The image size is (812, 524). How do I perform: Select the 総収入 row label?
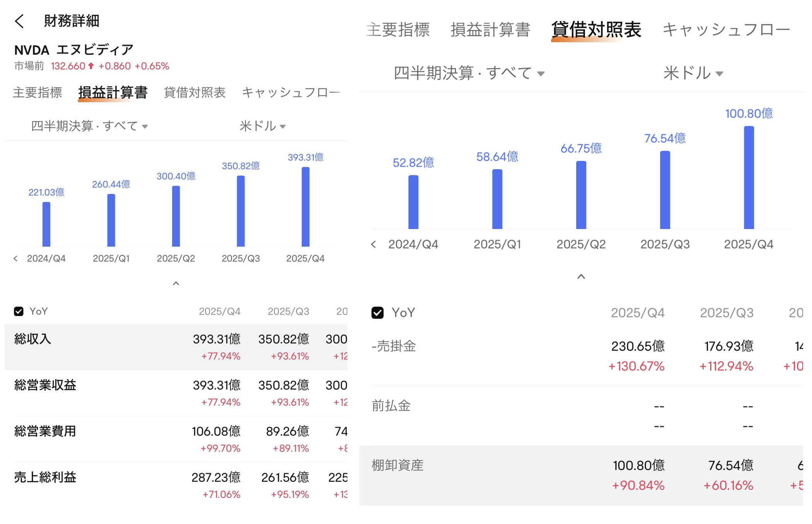pyautogui.click(x=32, y=339)
